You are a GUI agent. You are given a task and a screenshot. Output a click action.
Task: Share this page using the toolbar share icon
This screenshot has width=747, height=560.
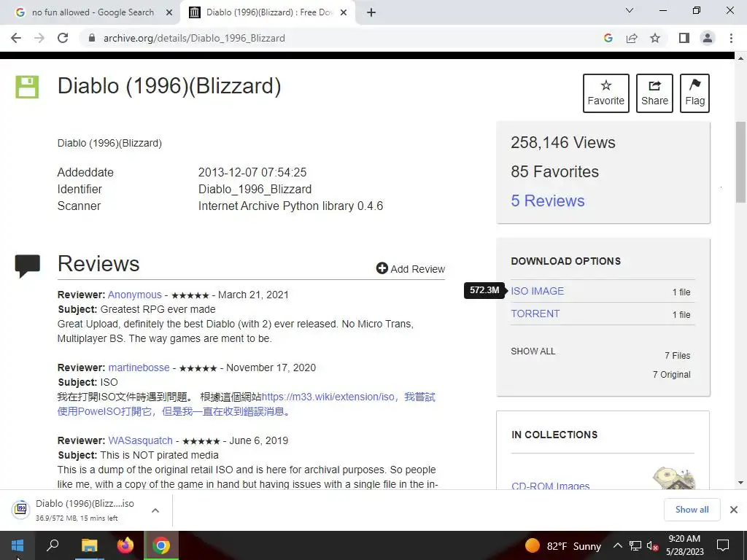click(632, 38)
